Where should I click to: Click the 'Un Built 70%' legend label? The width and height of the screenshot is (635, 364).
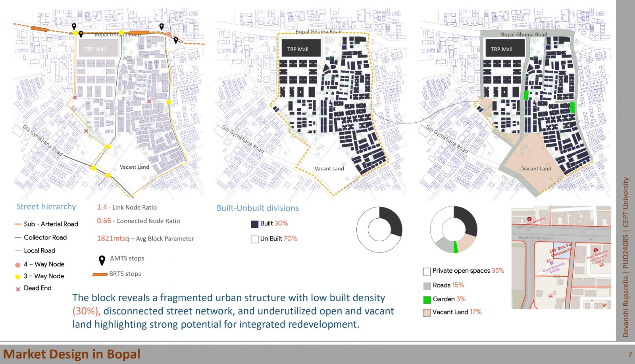click(x=279, y=239)
